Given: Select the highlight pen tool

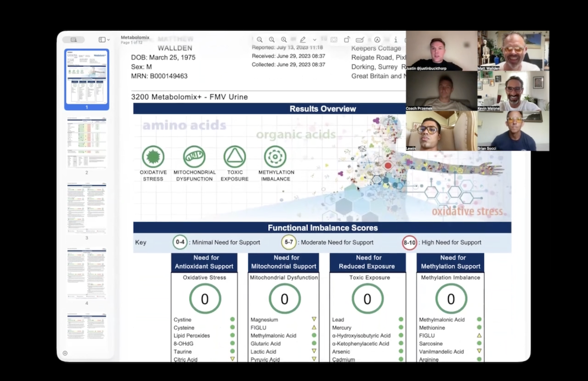Looking at the screenshot, I should click(303, 39).
